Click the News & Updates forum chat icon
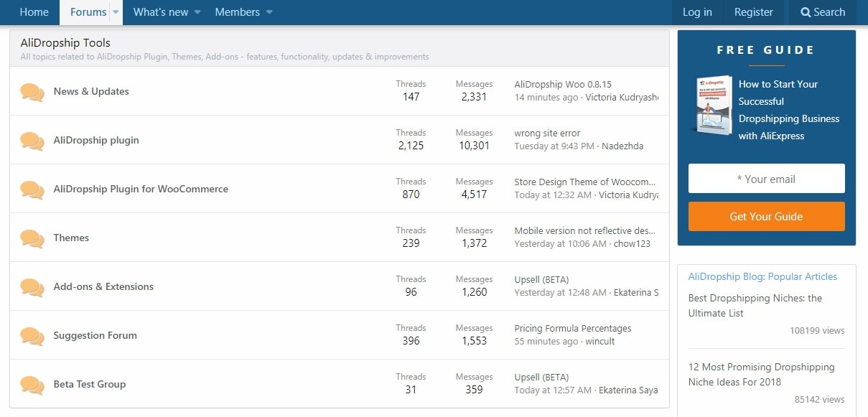Viewport: 868px width, 417px height. click(x=32, y=92)
